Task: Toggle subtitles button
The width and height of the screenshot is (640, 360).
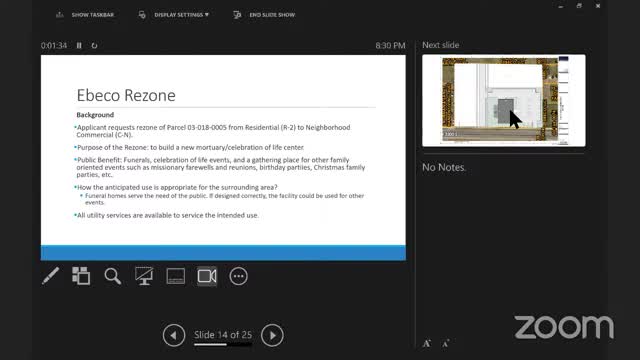Action: click(176, 276)
